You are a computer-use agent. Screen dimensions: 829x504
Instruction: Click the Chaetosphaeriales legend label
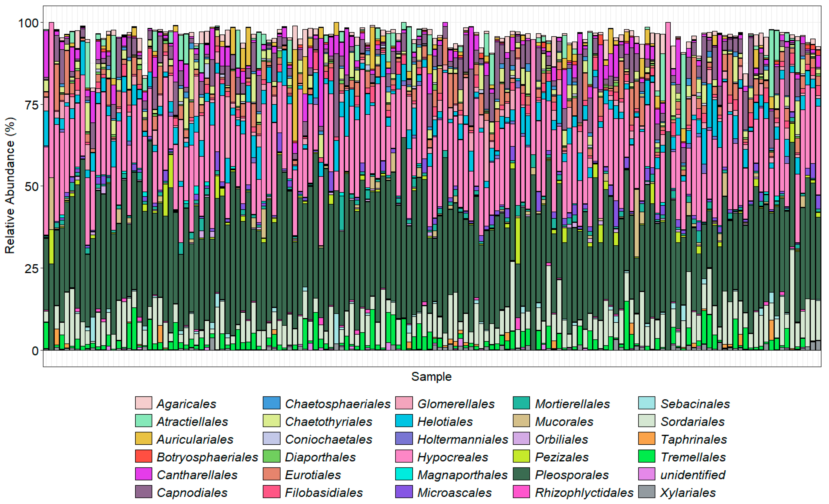(x=338, y=404)
